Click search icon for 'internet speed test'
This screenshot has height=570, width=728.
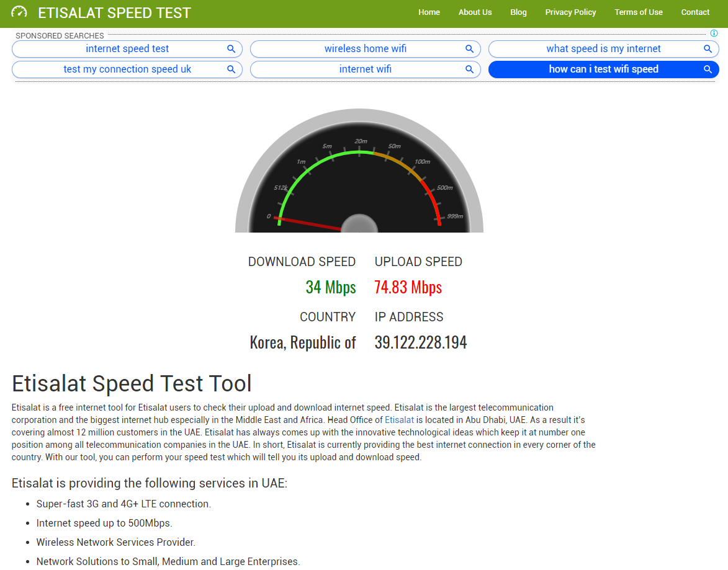(231, 49)
